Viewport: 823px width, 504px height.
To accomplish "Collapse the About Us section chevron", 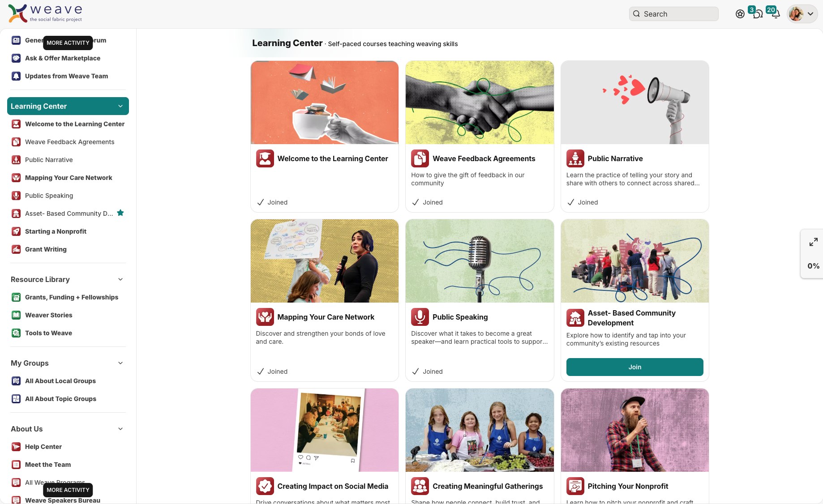I will pos(120,429).
